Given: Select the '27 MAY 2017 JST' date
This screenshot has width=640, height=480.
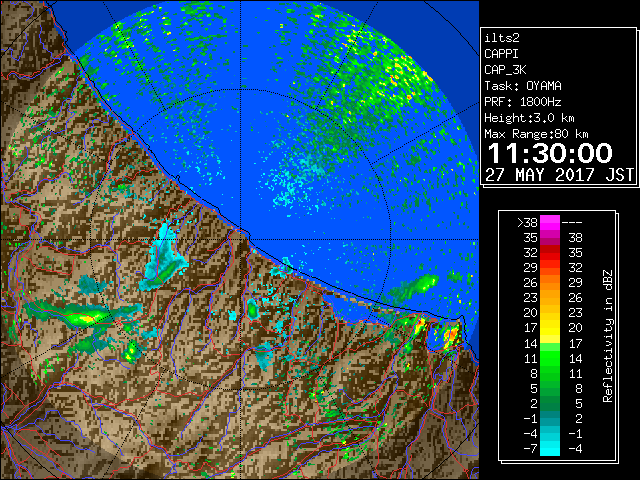Looking at the screenshot, I should tap(559, 175).
